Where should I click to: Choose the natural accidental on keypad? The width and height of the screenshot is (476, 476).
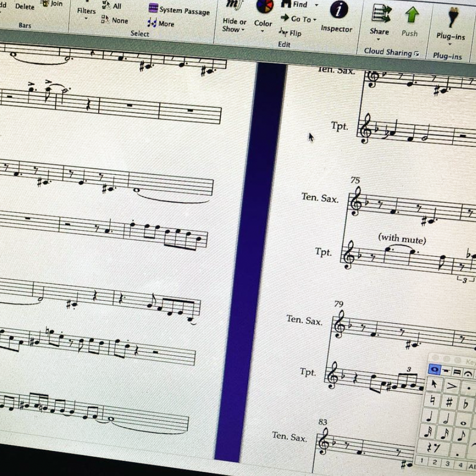[x=433, y=400]
